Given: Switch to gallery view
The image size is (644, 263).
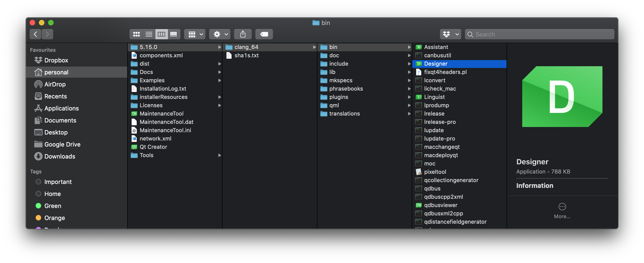Looking at the screenshot, I should 174,34.
